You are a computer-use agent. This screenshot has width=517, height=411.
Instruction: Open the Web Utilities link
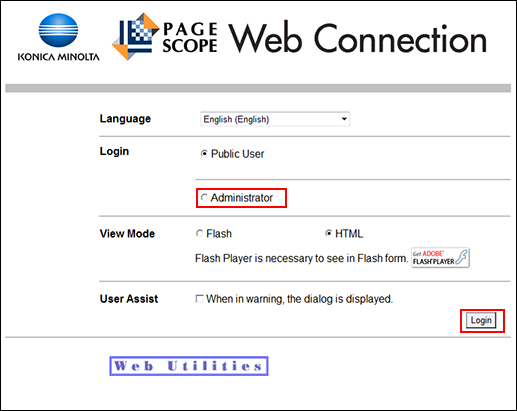coord(189,366)
